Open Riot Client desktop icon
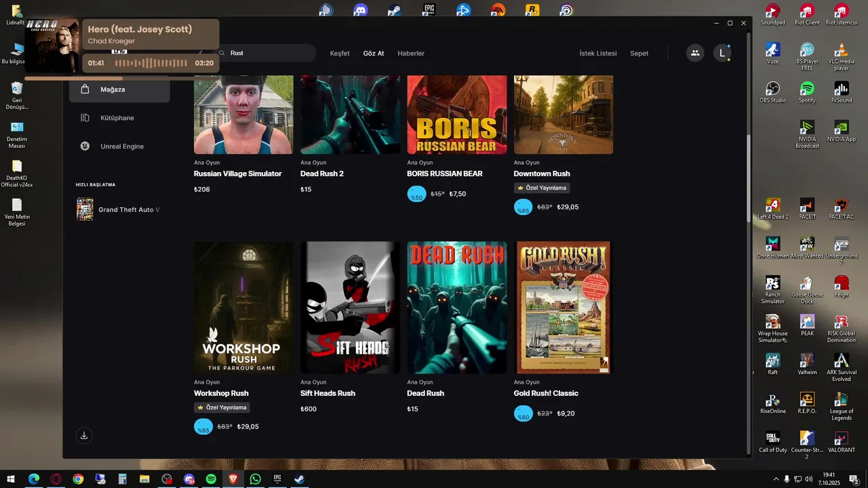 pos(807,14)
